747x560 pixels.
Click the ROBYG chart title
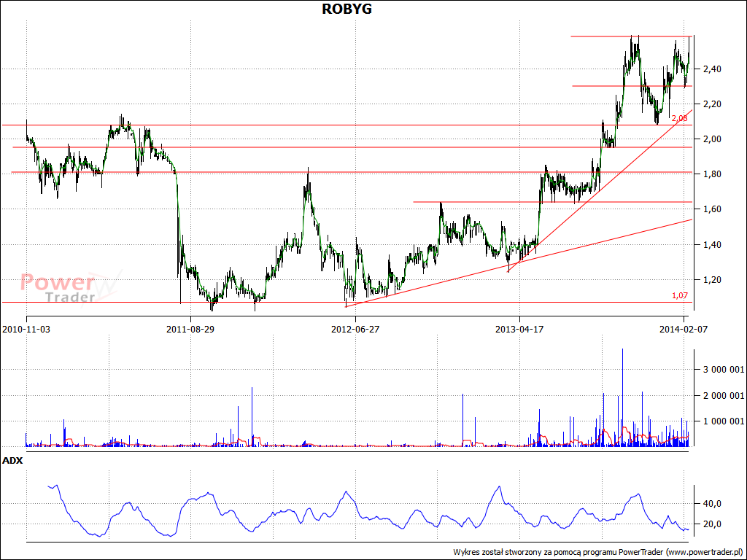click(x=347, y=9)
